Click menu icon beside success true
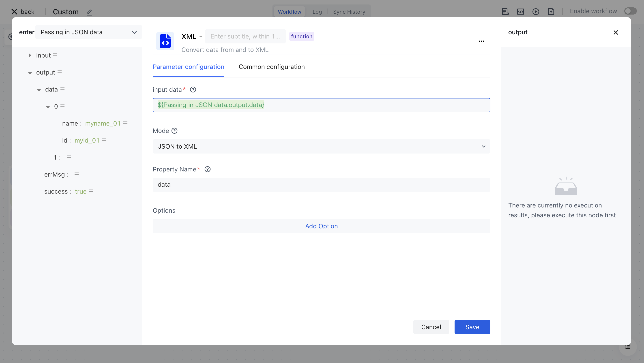 tap(91, 191)
